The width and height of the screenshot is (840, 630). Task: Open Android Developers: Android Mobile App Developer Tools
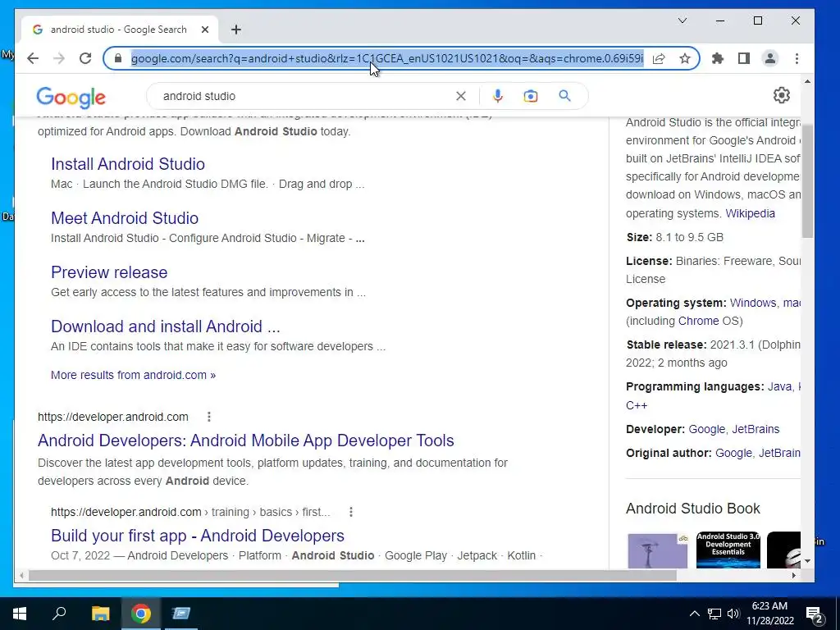pos(246,441)
